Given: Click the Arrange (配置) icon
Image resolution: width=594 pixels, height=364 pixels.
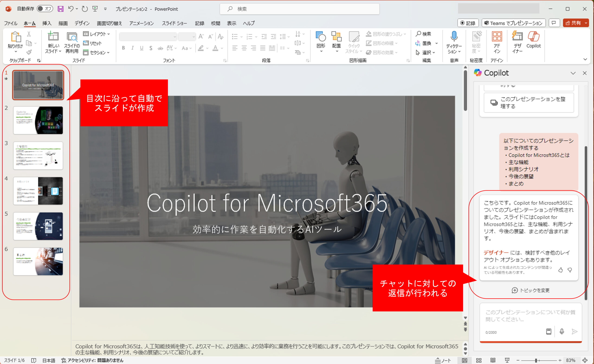Looking at the screenshot, I should pos(336,36).
